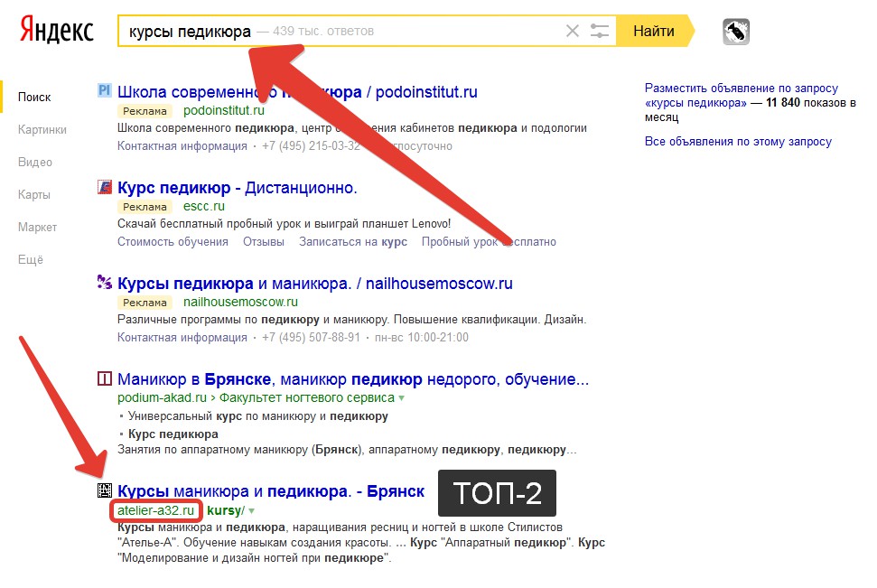Screen dimensions: 877x588
Task: Open Записаться на курс sitelink
Action: click(353, 242)
